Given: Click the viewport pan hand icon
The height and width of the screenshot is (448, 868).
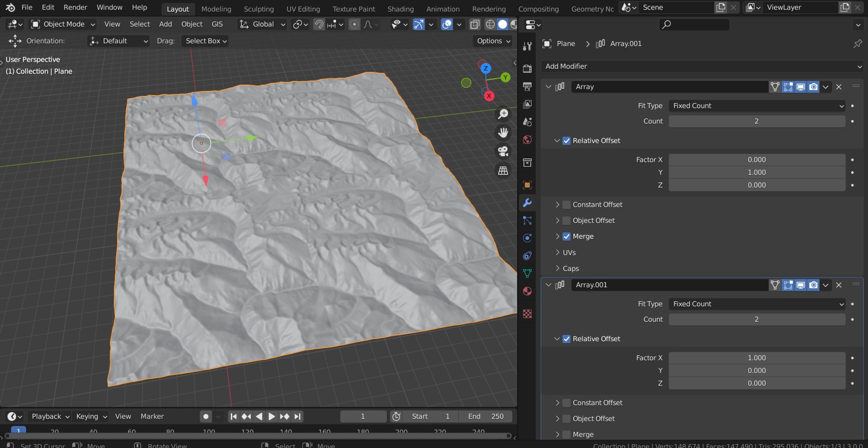Looking at the screenshot, I should (x=503, y=133).
